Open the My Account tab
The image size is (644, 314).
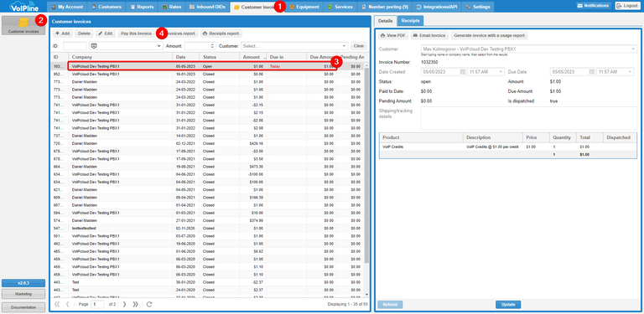[68, 7]
